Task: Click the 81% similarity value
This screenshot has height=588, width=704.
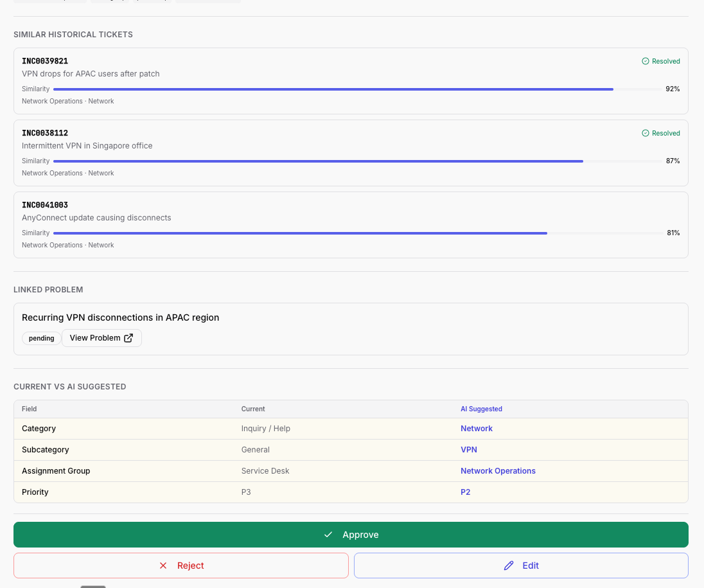Action: point(673,233)
